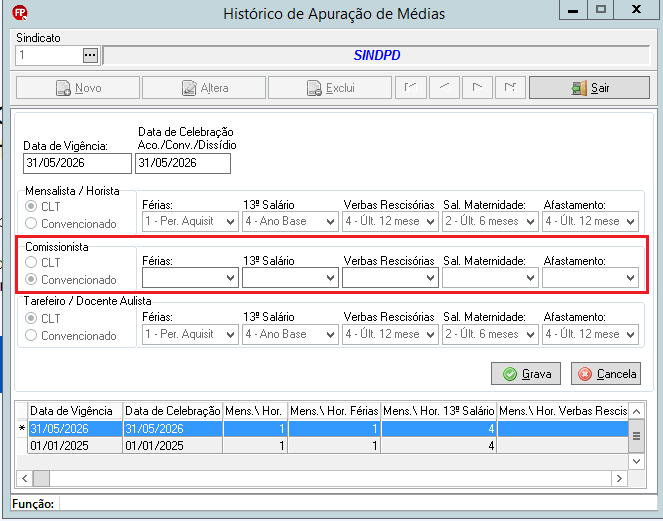
Task: Open Comissionista Afastamento dropdown
Action: coord(590,278)
